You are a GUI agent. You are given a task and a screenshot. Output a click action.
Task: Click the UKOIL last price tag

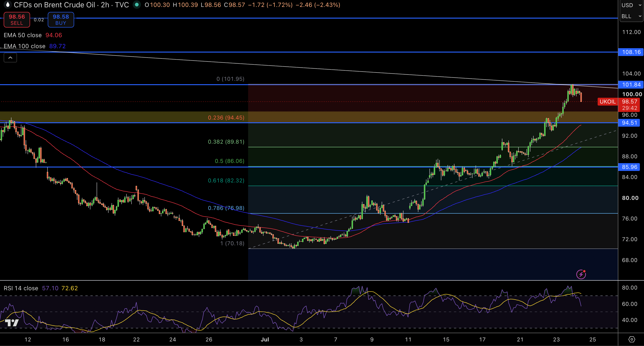click(608, 102)
